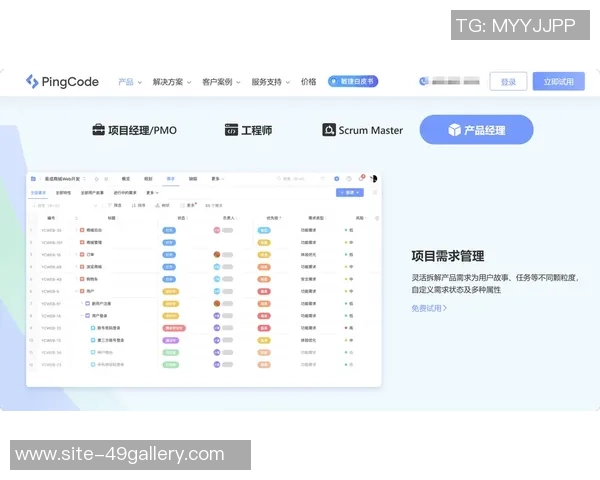Click blue story icon in row 9
Screen dimensions: 600x480
pos(93,328)
